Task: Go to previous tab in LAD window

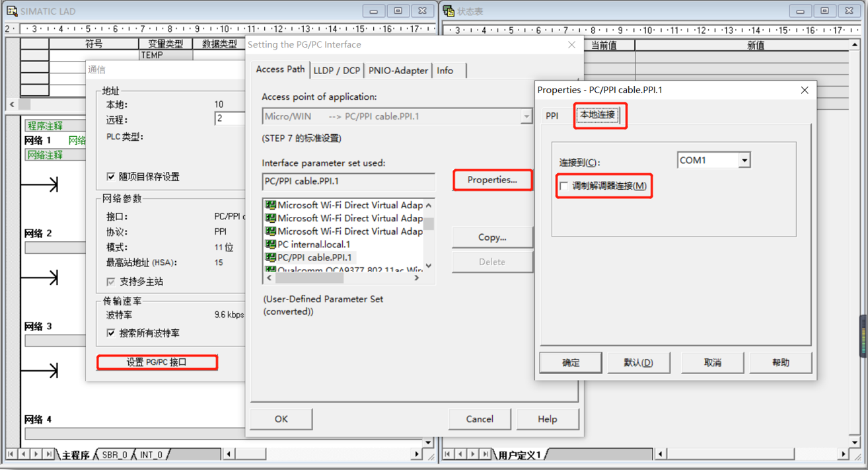Action: tap(24, 455)
